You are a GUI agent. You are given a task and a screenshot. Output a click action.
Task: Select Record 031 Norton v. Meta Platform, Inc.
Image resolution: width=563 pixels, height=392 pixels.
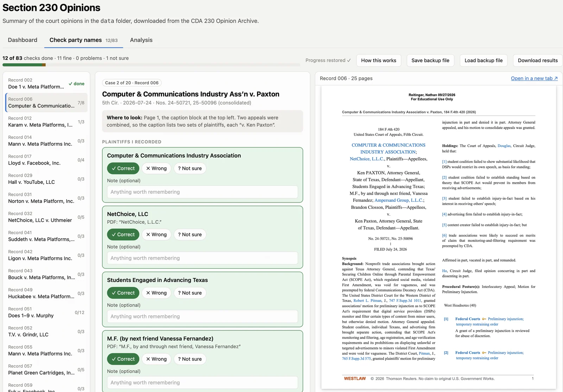click(46, 198)
